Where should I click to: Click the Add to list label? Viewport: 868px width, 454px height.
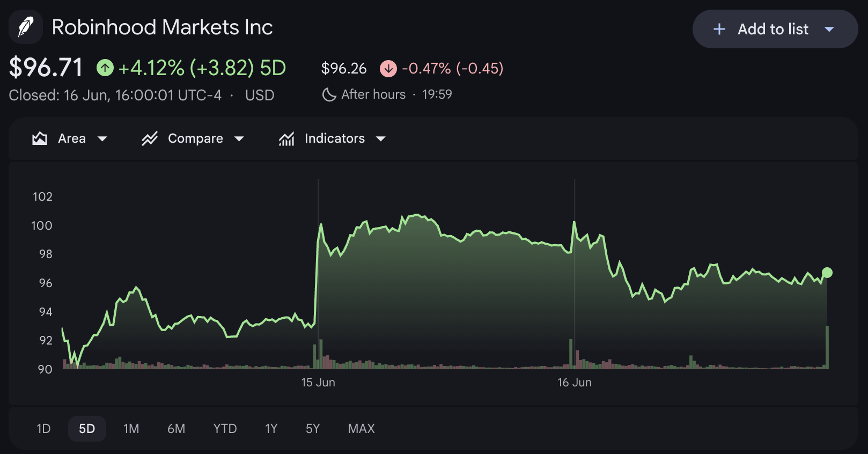click(x=773, y=29)
